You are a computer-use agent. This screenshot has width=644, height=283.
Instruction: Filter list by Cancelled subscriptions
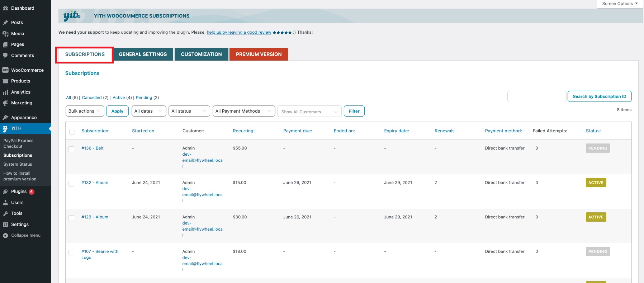pos(92,98)
